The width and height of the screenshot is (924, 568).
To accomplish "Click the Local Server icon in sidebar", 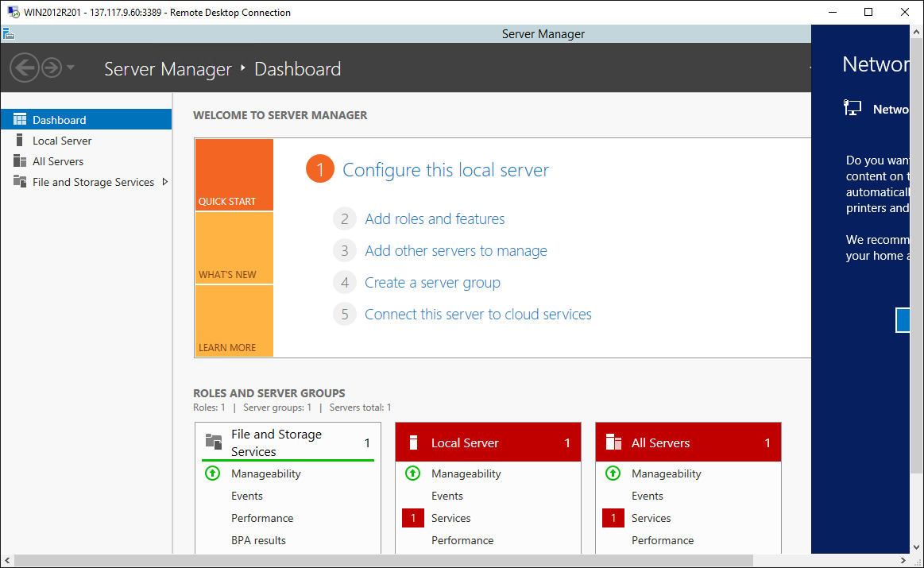I will (19, 141).
